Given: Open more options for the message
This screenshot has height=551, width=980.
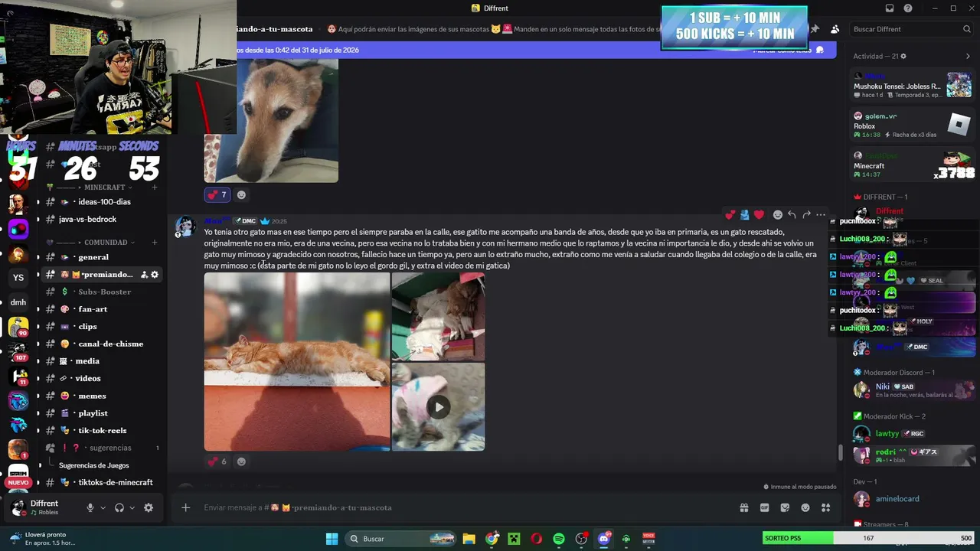Looking at the screenshot, I should pos(821,215).
